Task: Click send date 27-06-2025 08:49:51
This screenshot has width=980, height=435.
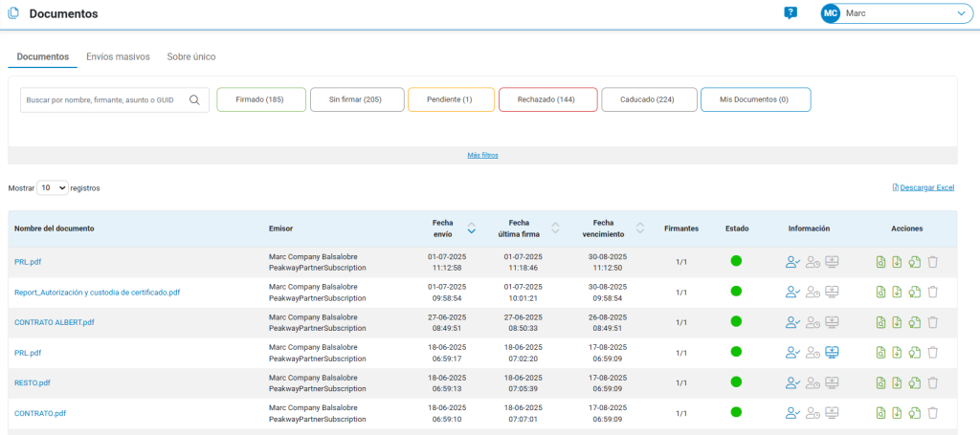Action: tap(445, 322)
